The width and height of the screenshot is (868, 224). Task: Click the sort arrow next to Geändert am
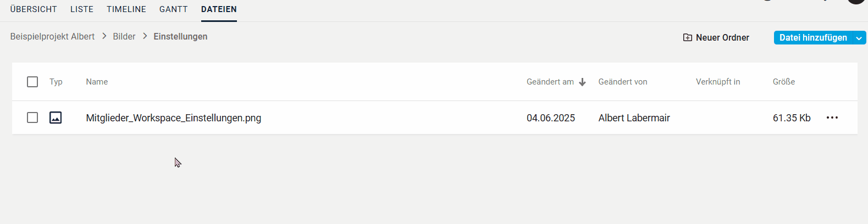(583, 82)
